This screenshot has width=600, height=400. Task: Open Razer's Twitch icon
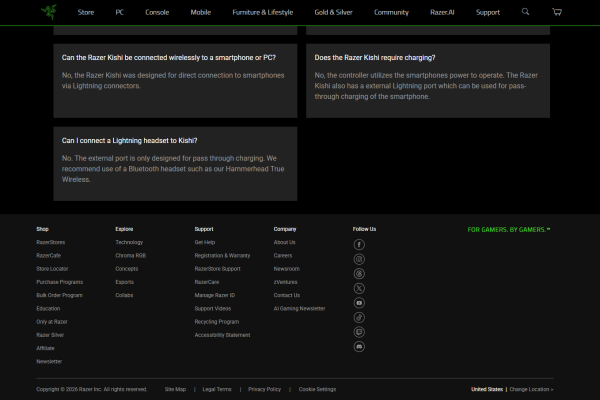tap(359, 332)
